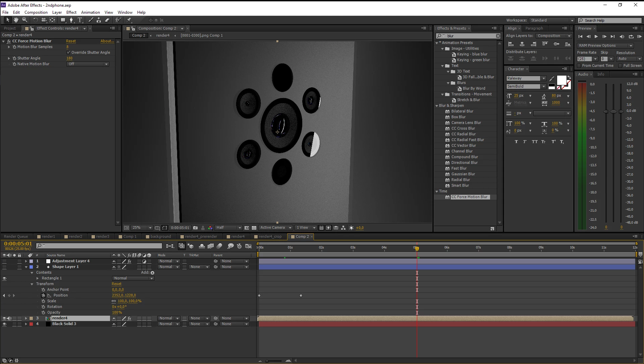Select the Pen tool

point(71,20)
